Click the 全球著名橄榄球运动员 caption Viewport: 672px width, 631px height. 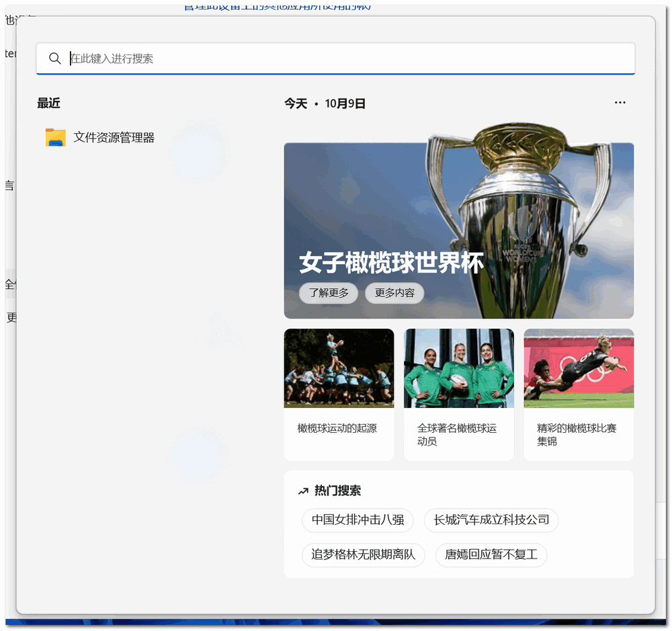457,435
